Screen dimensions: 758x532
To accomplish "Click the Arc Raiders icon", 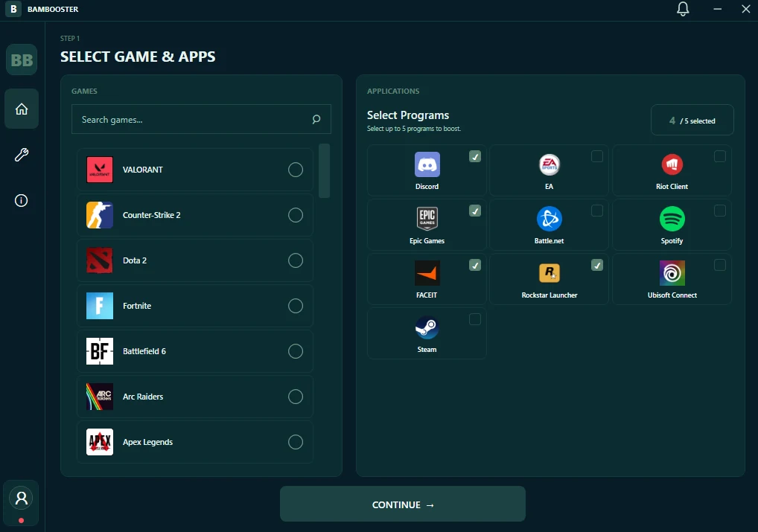I will point(100,397).
